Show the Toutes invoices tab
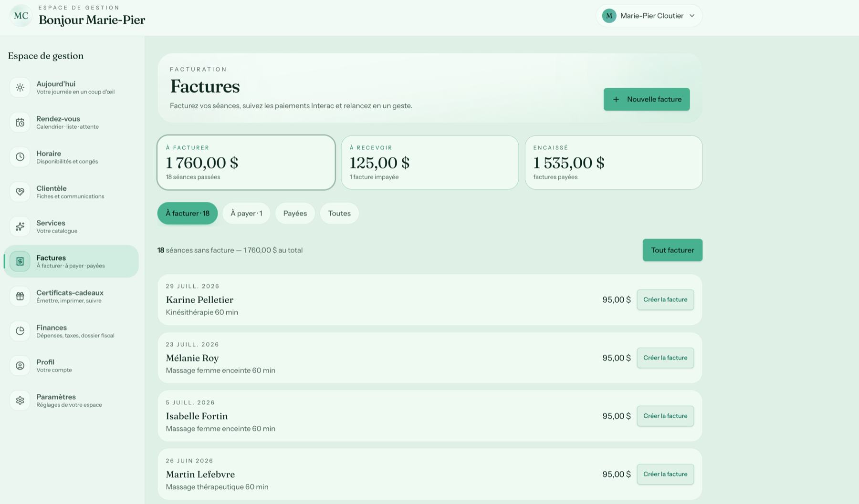 pyautogui.click(x=339, y=213)
